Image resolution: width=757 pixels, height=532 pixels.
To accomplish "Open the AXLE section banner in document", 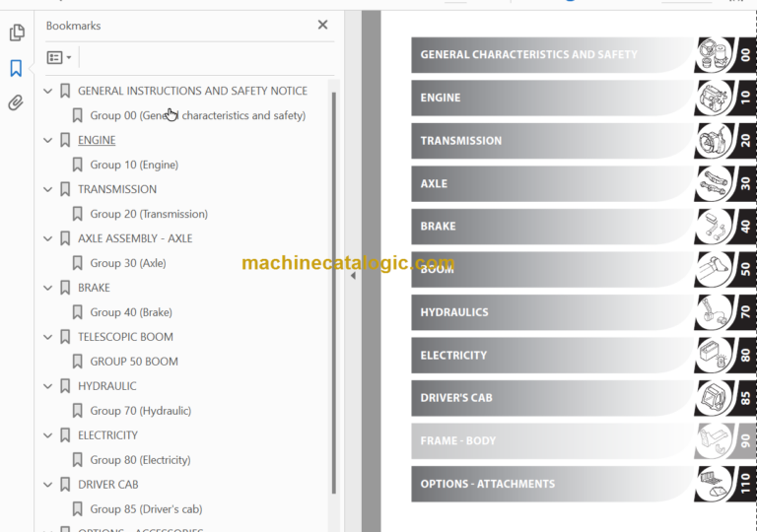I will click(552, 183).
